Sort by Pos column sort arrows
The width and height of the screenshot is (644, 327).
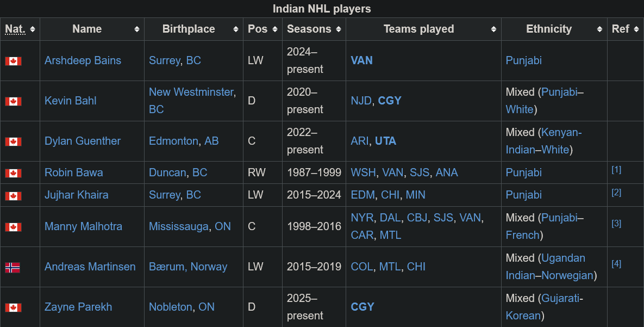click(x=275, y=29)
